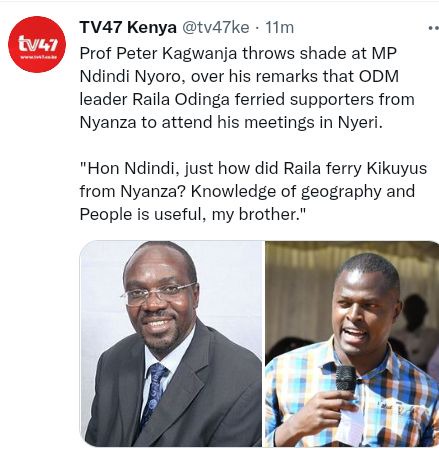Click the 'leader Raila Odinga ferried supporters' line
The height and width of the screenshot is (452, 439).
tap(247, 99)
